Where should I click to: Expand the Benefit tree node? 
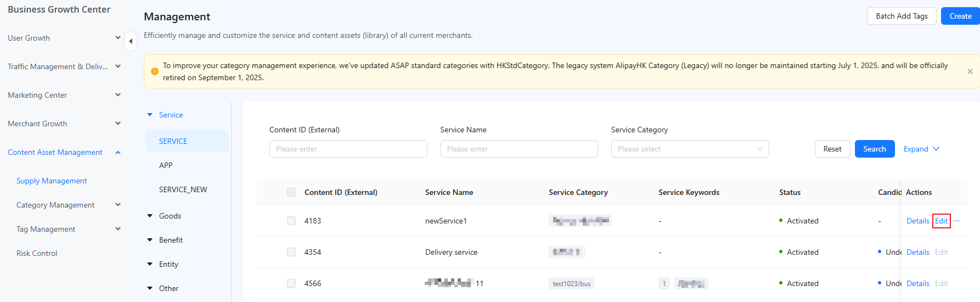tap(150, 240)
